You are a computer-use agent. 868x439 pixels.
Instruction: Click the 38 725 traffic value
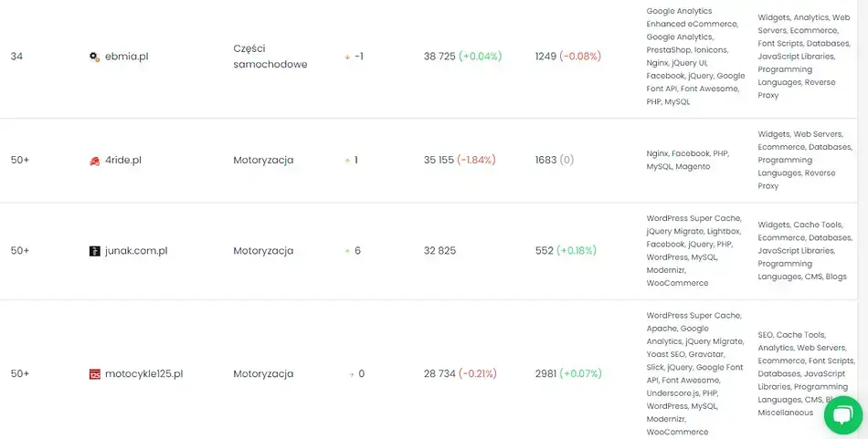(439, 57)
